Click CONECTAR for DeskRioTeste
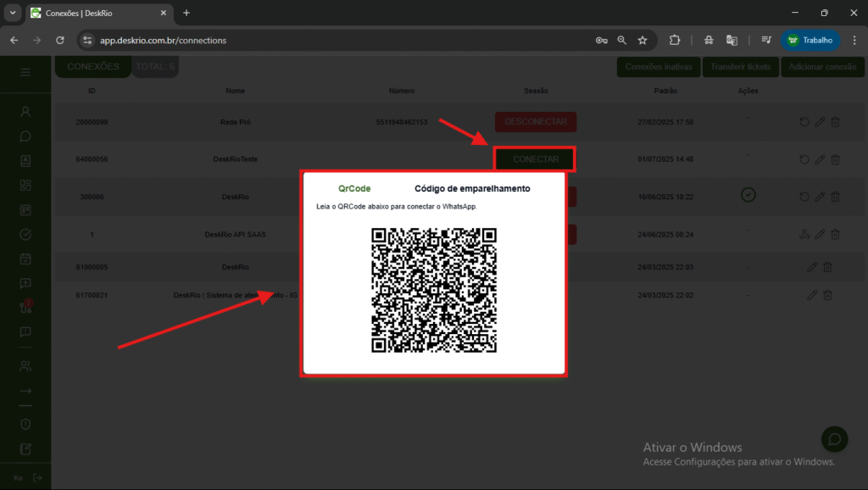Image resolution: width=868 pixels, height=490 pixels. [536, 159]
